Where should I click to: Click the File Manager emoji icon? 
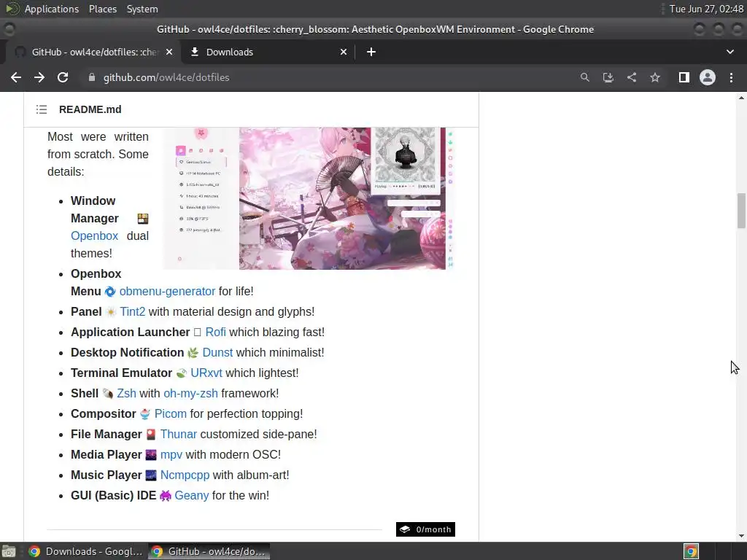coord(151,435)
